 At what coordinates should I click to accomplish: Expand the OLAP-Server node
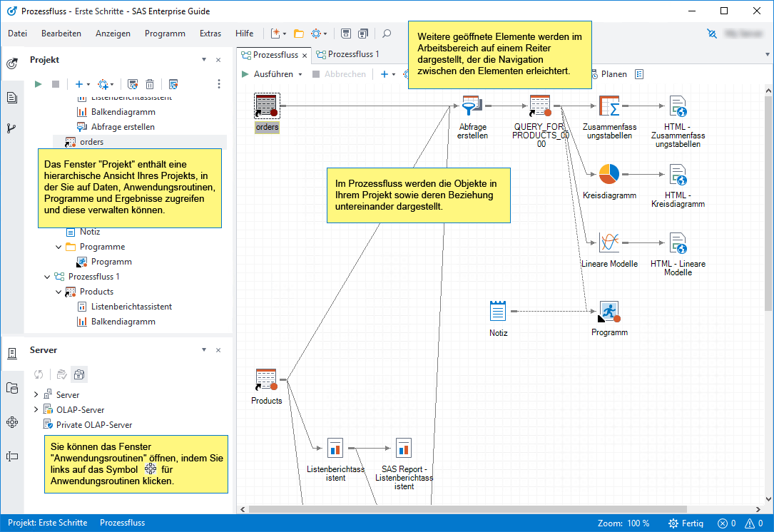pos(36,409)
